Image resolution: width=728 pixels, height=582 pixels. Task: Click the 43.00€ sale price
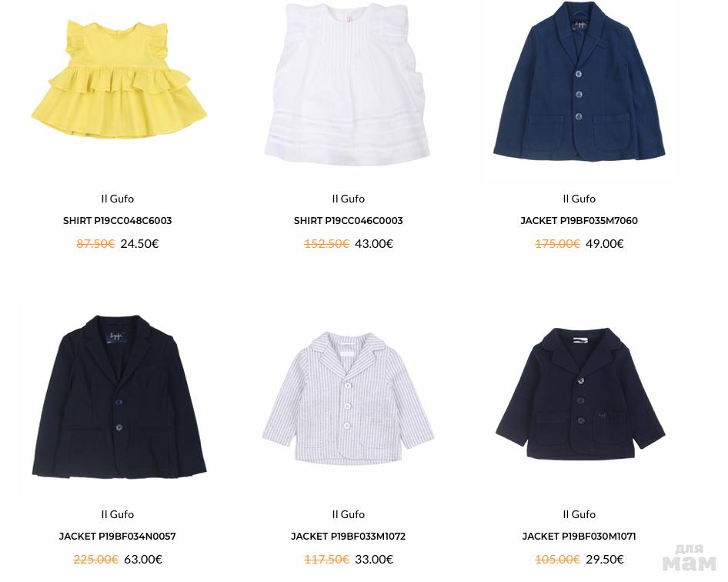pyautogui.click(x=374, y=244)
